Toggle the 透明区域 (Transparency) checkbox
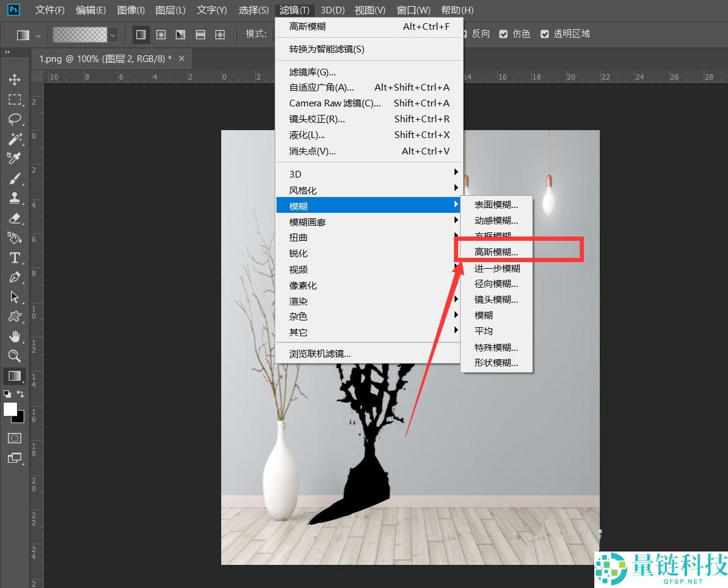Image resolution: width=728 pixels, height=588 pixels. pyautogui.click(x=544, y=34)
